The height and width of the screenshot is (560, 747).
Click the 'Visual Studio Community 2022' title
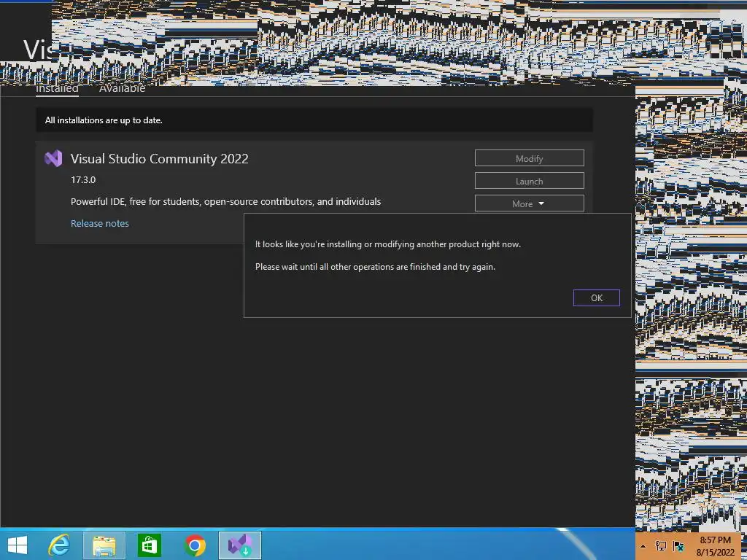[160, 158]
